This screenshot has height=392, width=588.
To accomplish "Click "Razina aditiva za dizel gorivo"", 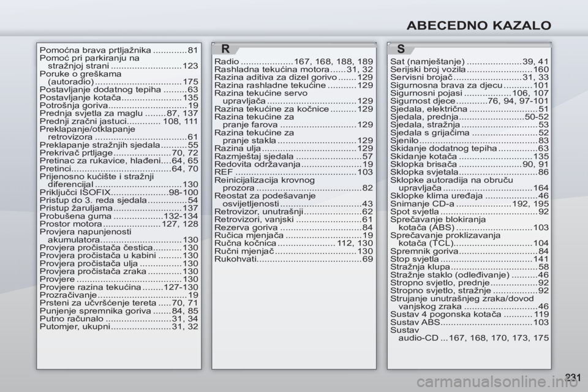I will (x=293, y=77).
